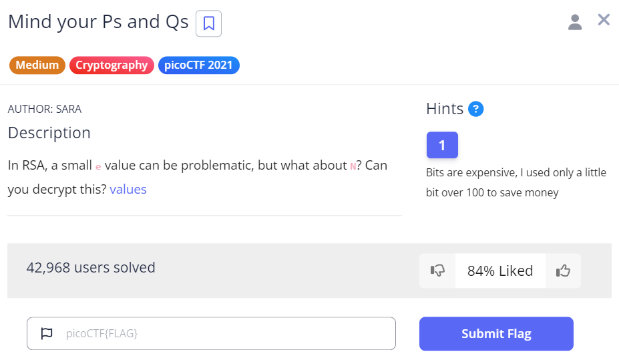Open the user profile icon
The width and height of the screenshot is (619, 364).
[x=575, y=22]
